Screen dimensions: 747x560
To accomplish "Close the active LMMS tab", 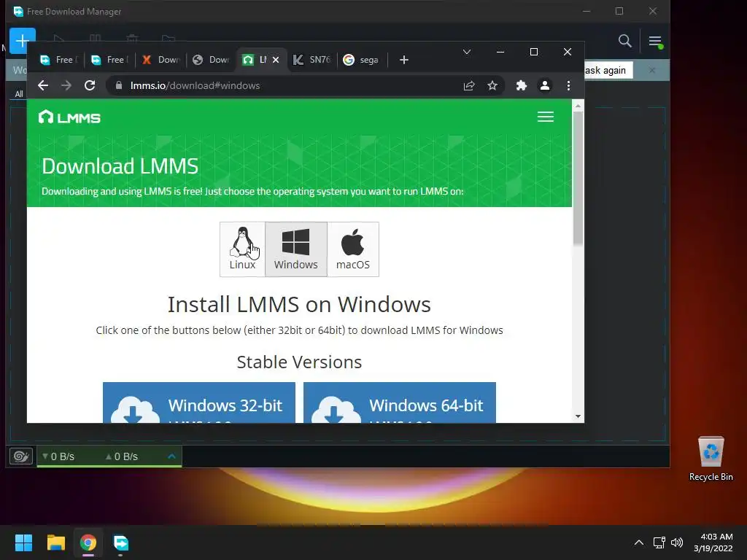I will 276,60.
